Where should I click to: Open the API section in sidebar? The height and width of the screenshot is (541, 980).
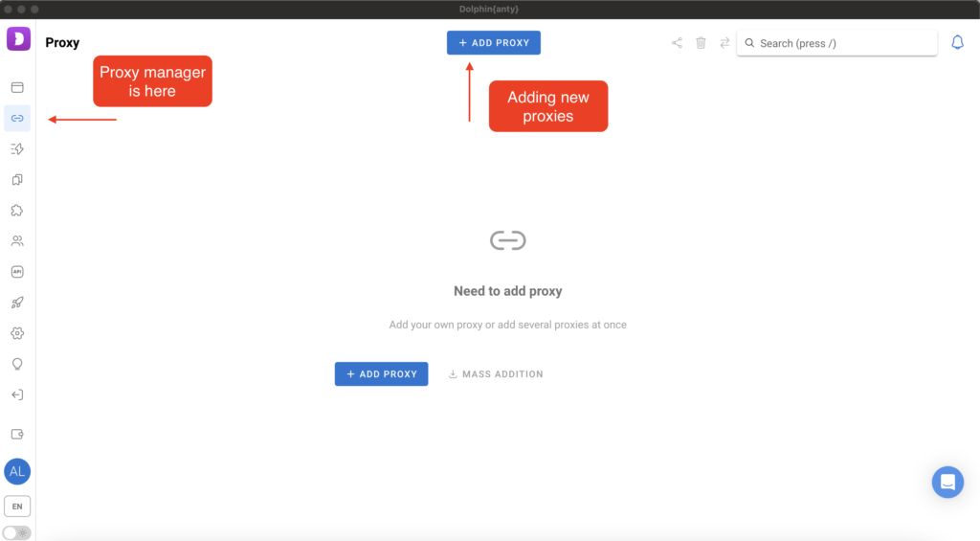17,272
